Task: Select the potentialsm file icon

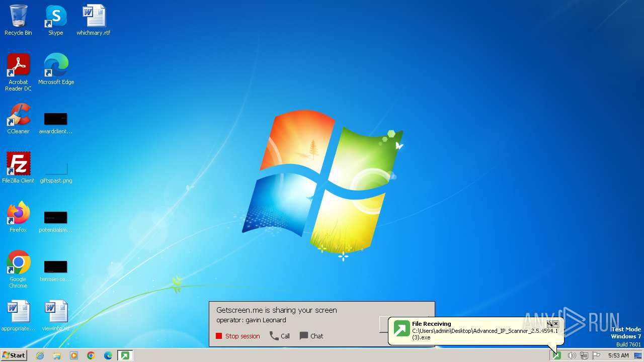Action: point(56,222)
